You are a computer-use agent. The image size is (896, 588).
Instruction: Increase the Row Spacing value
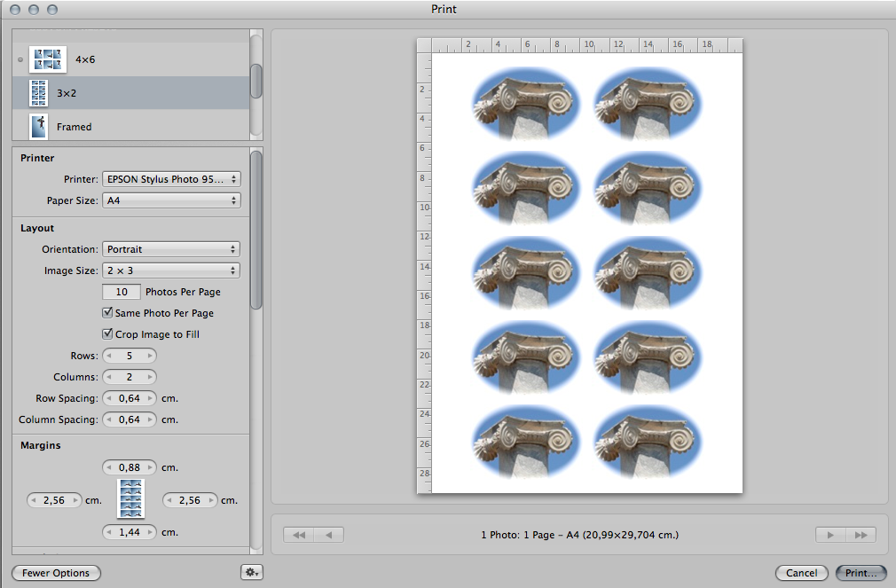tap(150, 398)
